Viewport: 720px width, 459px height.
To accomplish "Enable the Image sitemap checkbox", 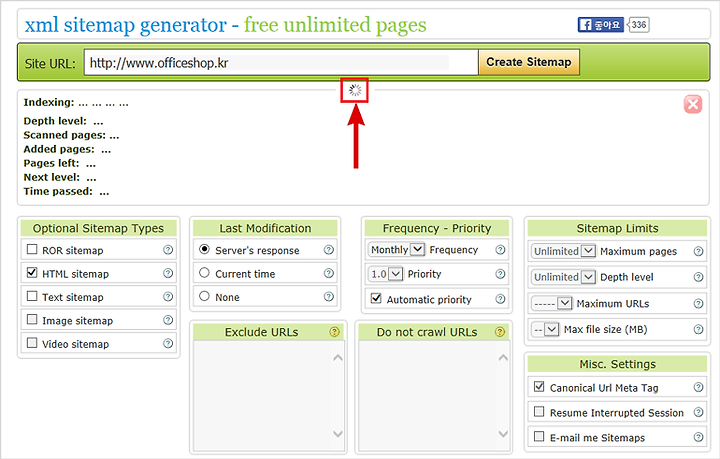I will (x=32, y=319).
